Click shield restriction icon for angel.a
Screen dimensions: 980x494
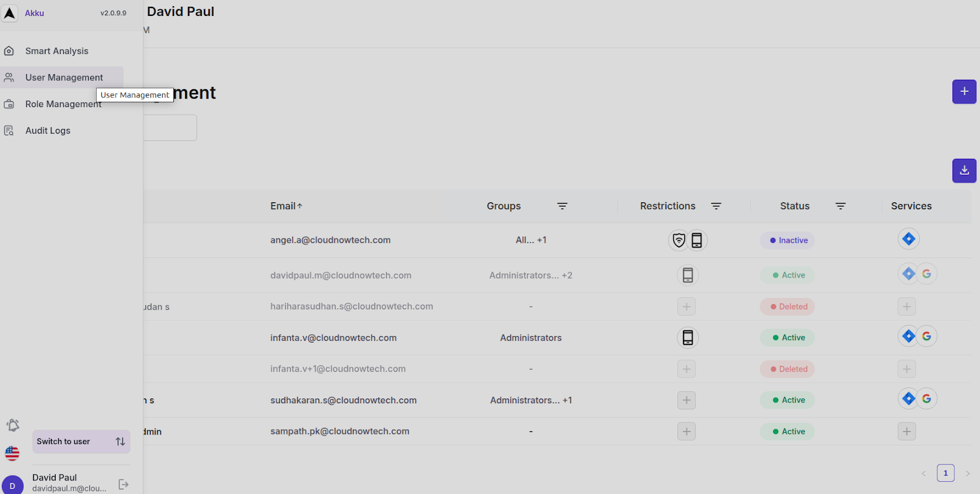click(679, 240)
